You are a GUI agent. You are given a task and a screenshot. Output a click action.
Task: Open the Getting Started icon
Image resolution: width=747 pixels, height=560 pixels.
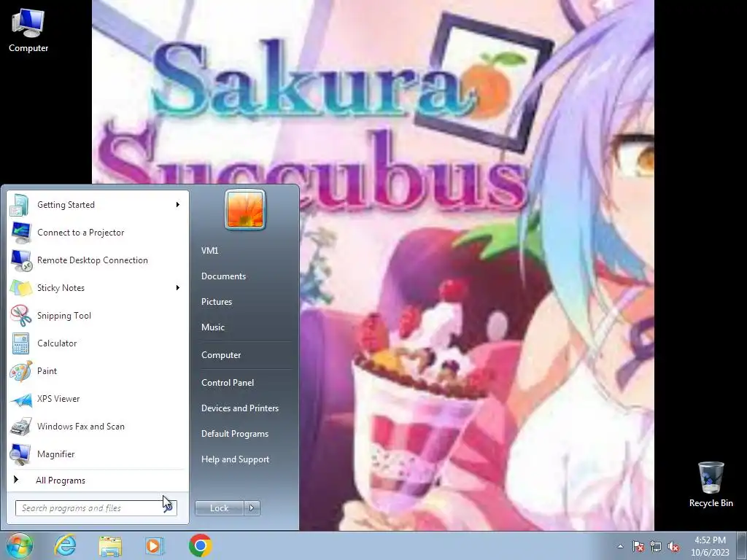(20, 205)
